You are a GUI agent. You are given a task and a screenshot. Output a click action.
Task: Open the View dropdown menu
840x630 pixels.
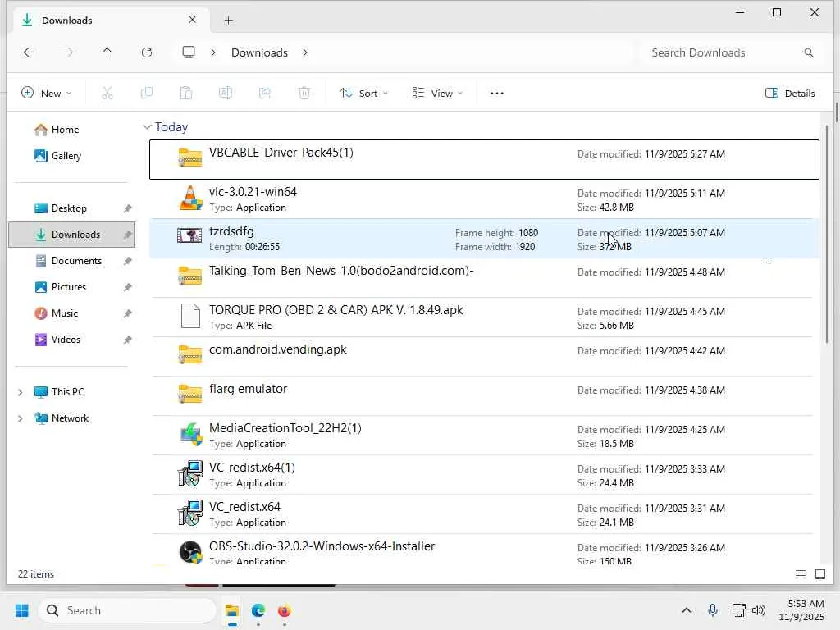(437, 94)
